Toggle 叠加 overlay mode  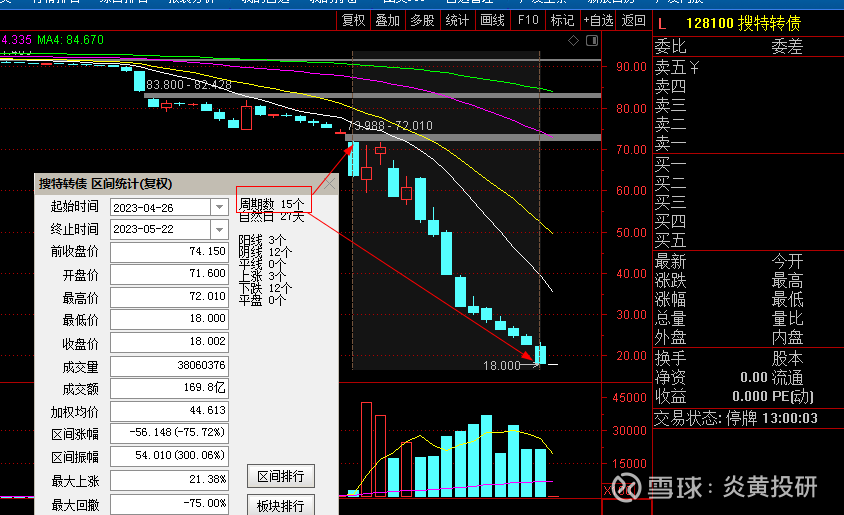[x=388, y=20]
